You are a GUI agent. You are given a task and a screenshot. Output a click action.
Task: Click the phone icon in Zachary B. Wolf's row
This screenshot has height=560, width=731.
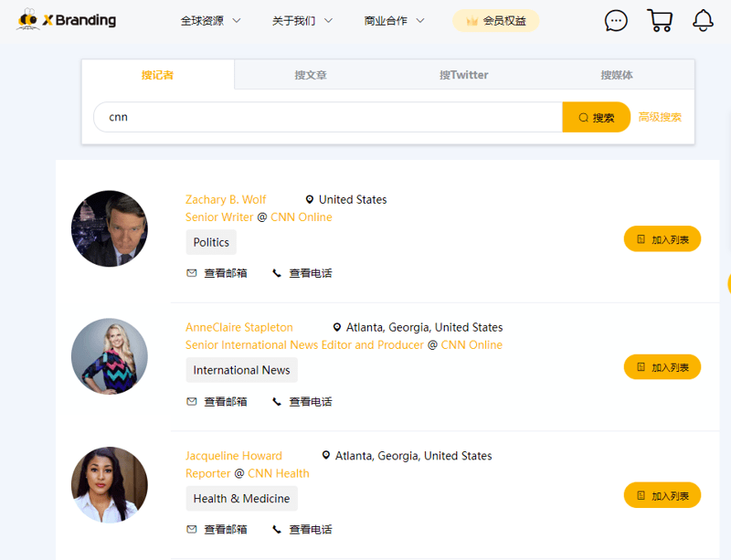click(277, 273)
